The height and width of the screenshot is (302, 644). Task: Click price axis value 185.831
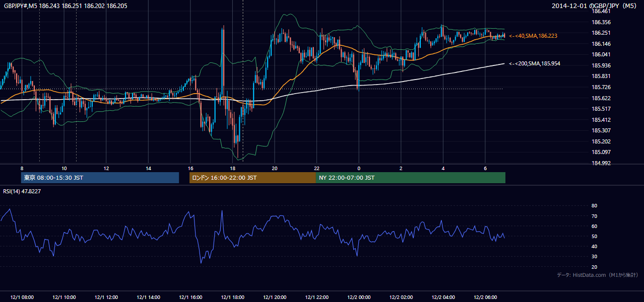[602, 76]
